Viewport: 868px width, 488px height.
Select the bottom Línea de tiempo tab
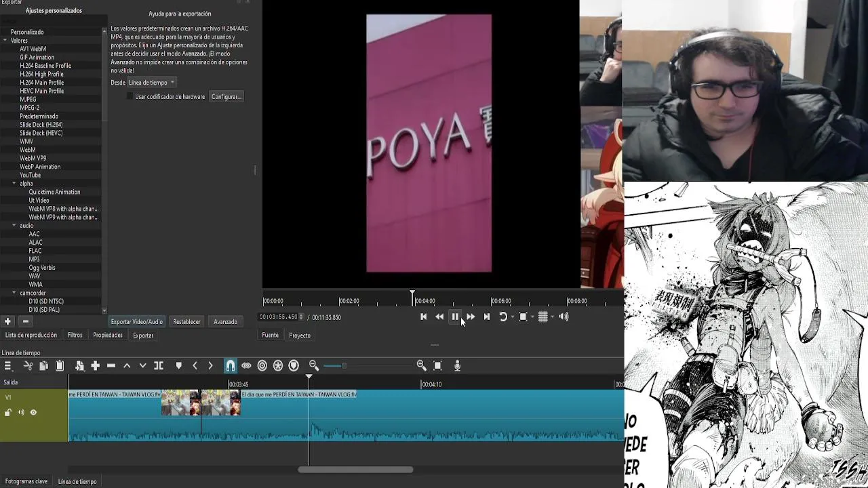(x=77, y=482)
